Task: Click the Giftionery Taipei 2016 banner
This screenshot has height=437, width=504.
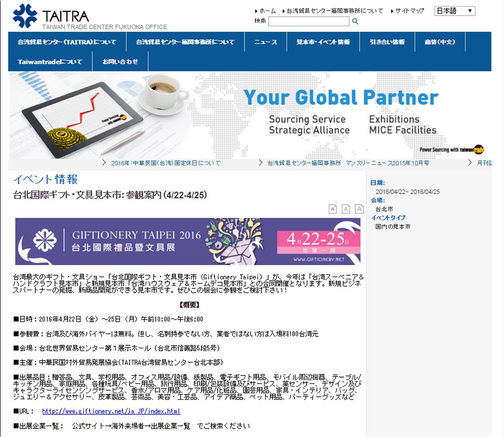Action: pyautogui.click(x=187, y=241)
